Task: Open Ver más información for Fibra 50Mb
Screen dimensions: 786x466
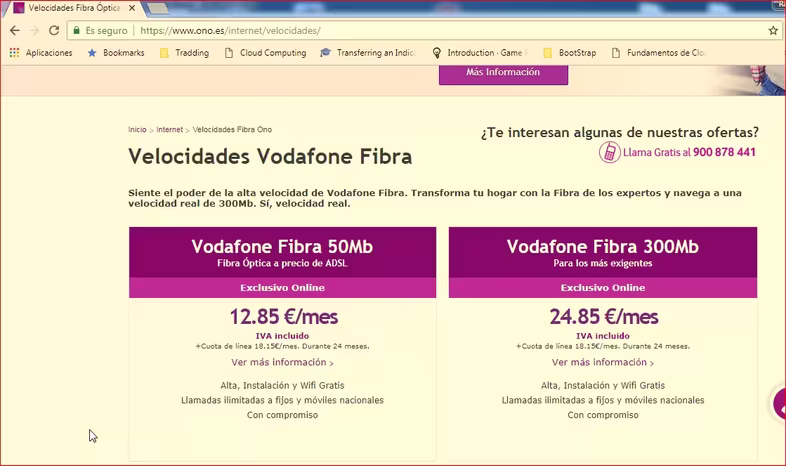Action: pos(282,362)
